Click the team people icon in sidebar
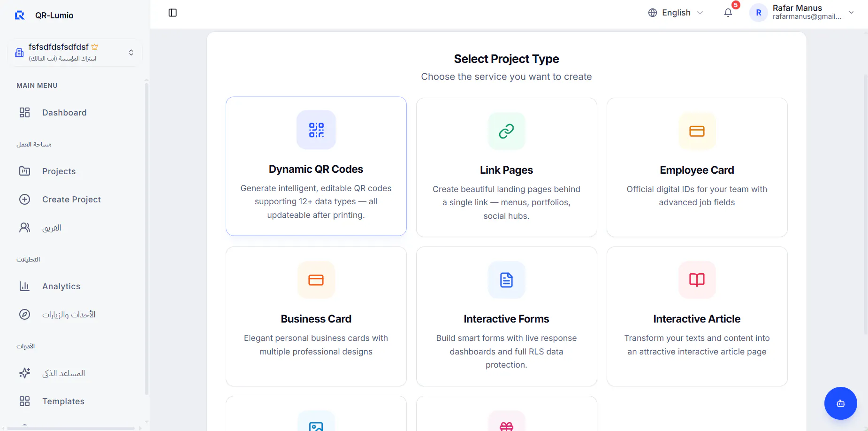Image resolution: width=868 pixels, height=431 pixels. tap(24, 228)
